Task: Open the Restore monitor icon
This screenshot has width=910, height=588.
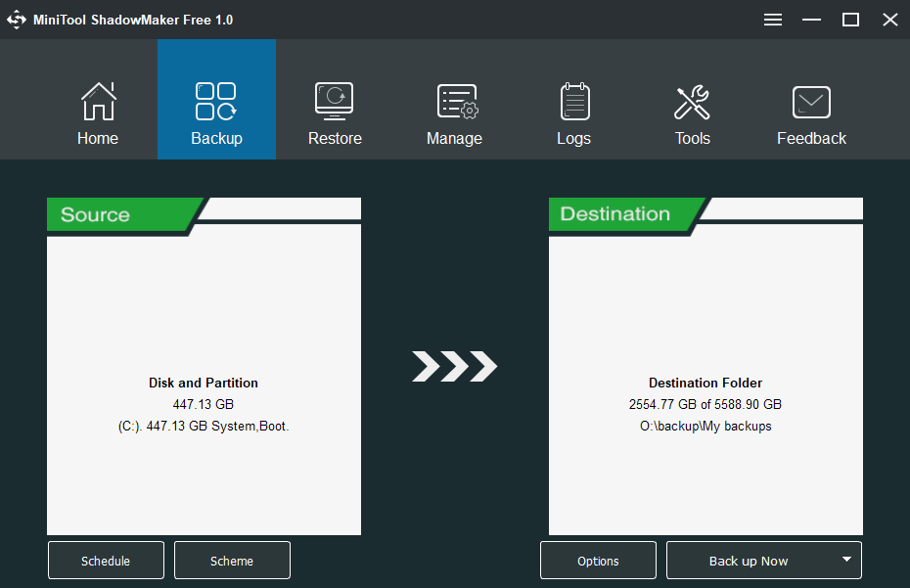Action: click(x=335, y=102)
